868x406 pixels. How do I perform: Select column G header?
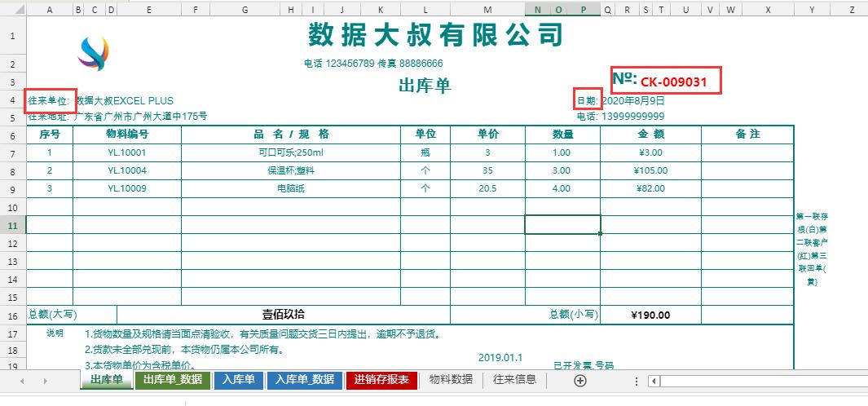click(245, 10)
